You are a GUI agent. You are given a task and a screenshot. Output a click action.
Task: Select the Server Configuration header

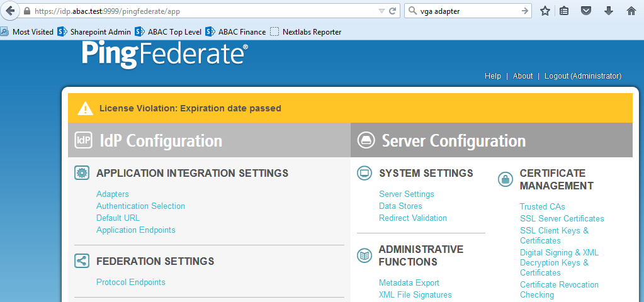(x=454, y=140)
